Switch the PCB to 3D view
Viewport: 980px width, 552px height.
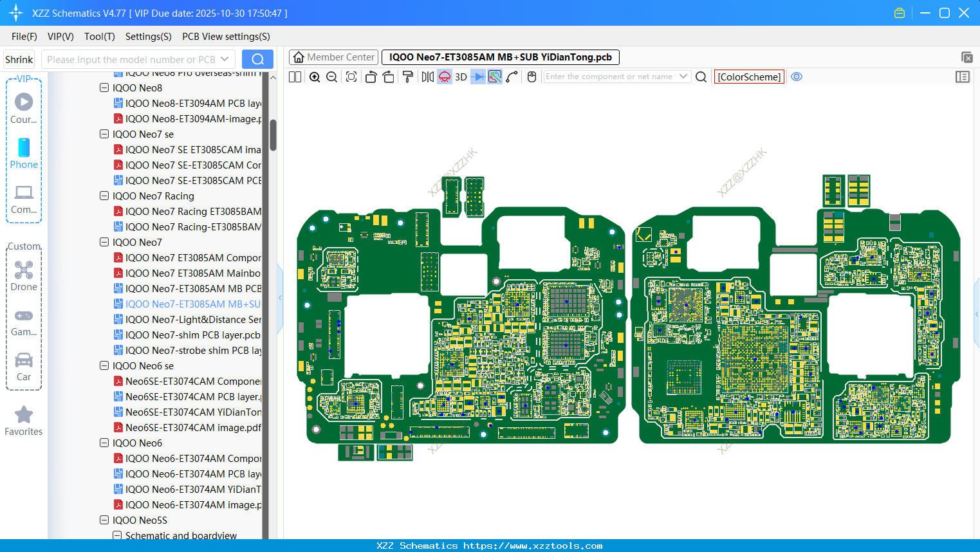(x=461, y=77)
